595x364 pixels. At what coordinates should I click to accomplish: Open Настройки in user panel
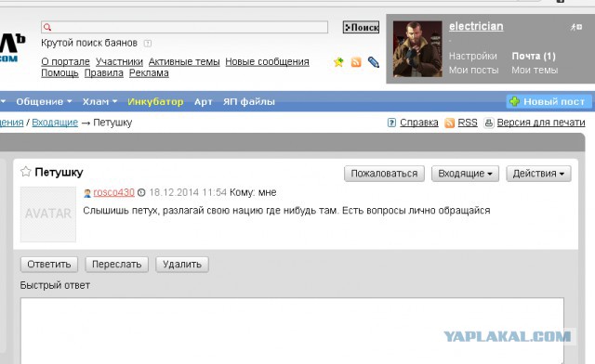coord(473,56)
